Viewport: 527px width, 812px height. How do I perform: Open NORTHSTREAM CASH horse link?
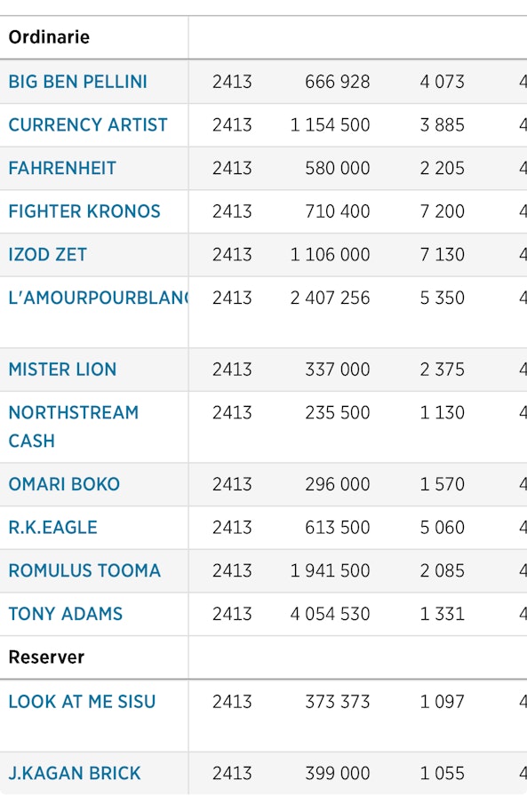point(74,426)
